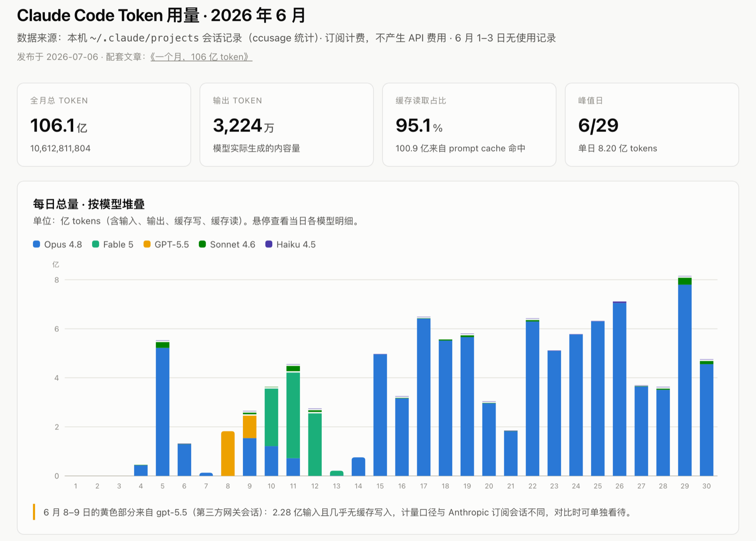Click the 10,612,811,804 exact token count
The width and height of the screenshot is (756, 541).
[x=60, y=148]
